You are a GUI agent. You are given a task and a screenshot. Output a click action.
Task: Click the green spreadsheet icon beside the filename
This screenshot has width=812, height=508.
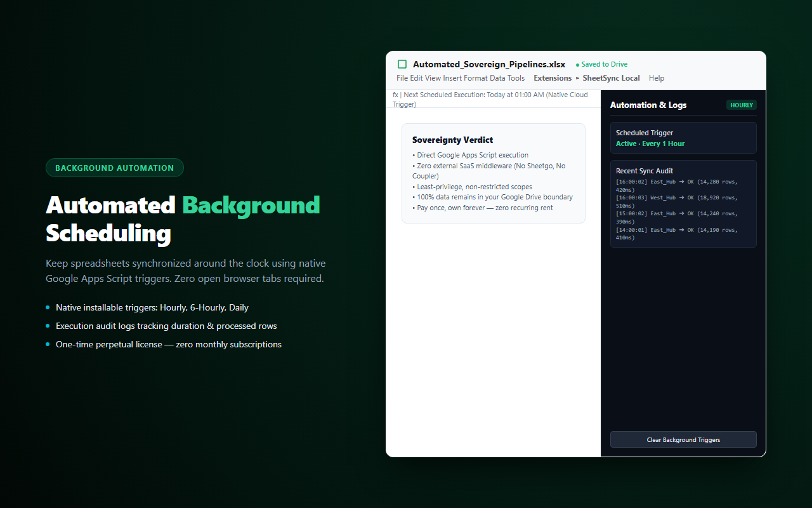(402, 64)
